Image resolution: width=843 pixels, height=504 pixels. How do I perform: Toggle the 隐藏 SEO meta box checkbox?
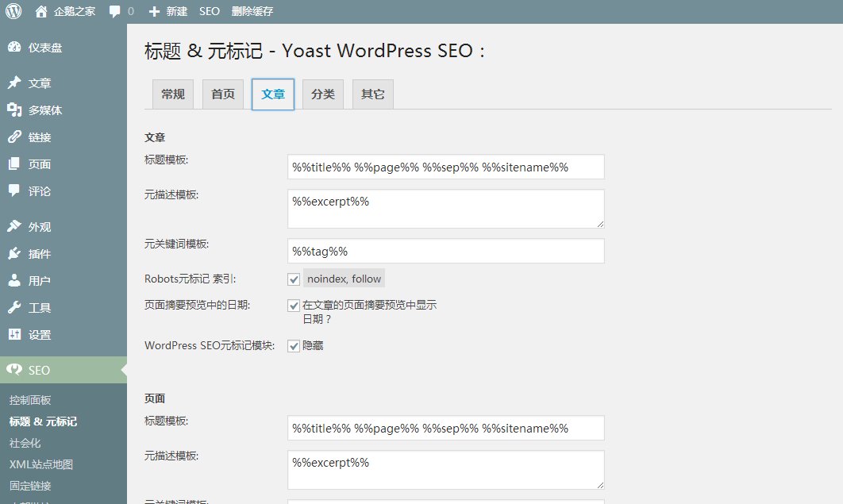point(294,346)
